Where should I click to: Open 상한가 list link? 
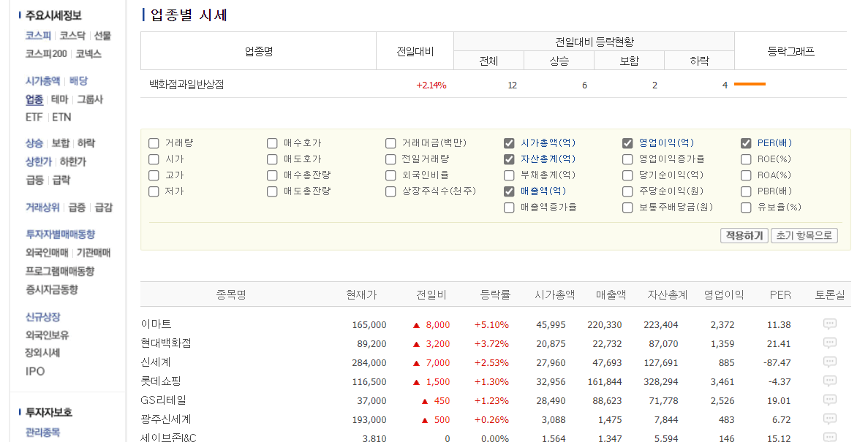pyautogui.click(x=38, y=161)
